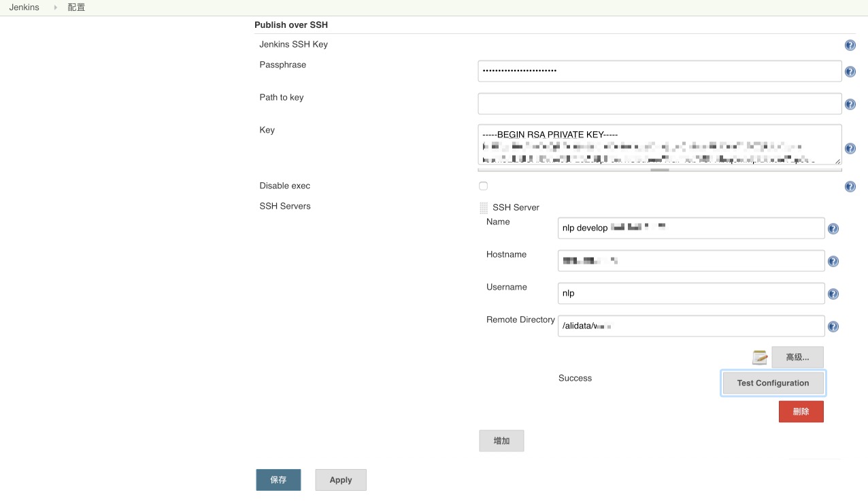Click help icon for Jenkins SSH Key

850,46
